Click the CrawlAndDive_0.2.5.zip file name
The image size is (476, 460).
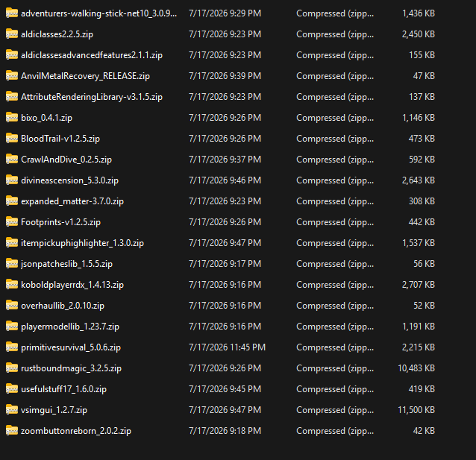tap(66, 160)
